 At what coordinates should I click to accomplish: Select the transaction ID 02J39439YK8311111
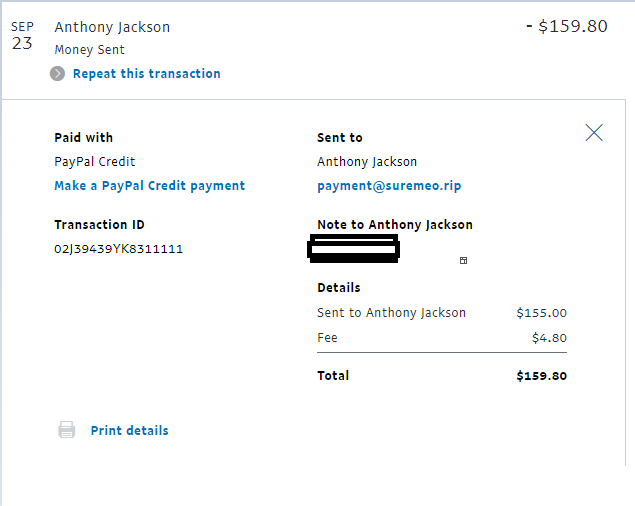click(x=118, y=249)
